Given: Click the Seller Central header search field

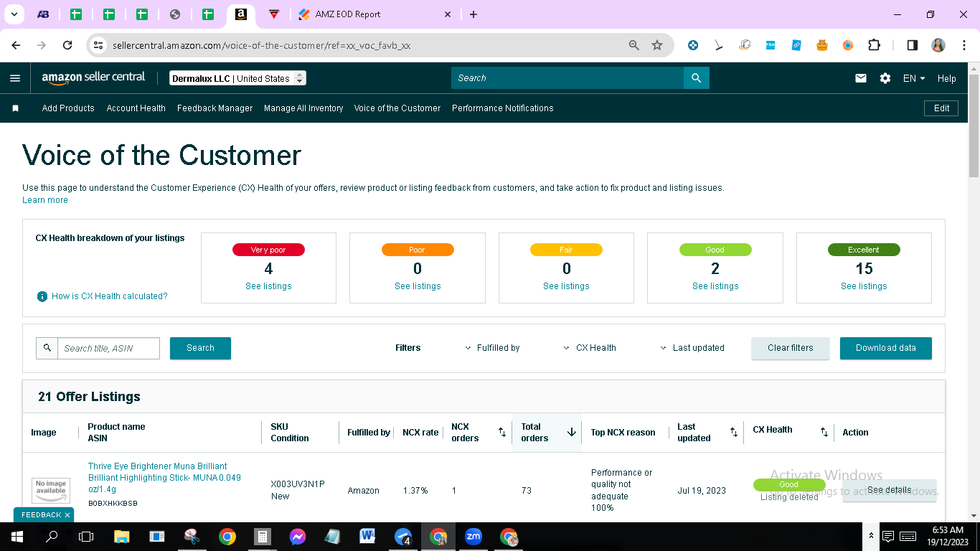Looking at the screenshot, I should click(567, 78).
